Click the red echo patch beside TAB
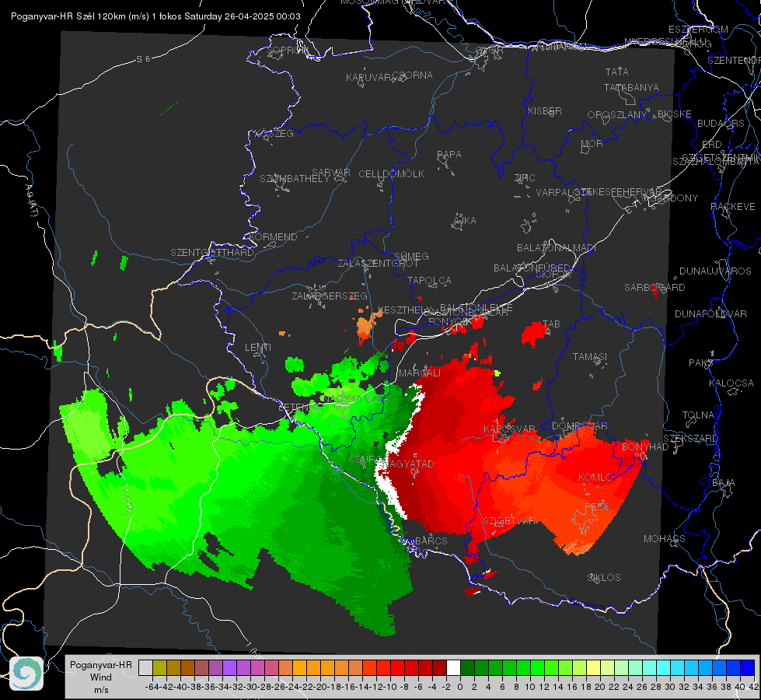Image resolution: width=761 pixels, height=700 pixels. tap(534, 333)
